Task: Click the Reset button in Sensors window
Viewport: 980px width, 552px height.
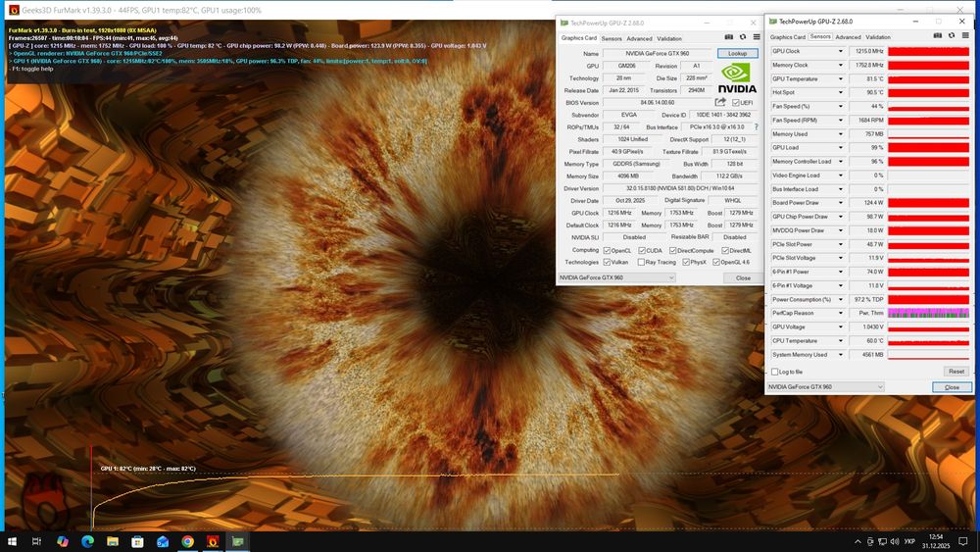Action: pos(956,372)
